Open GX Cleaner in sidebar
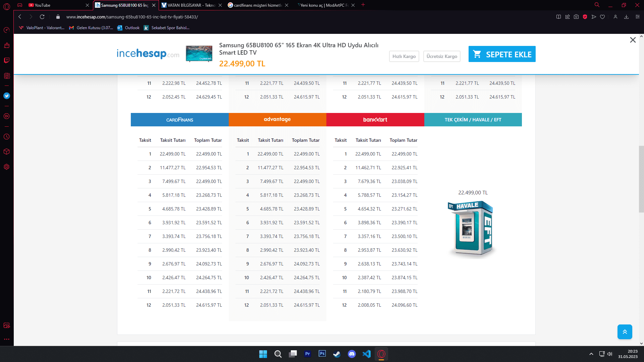644x362 pixels. (7, 45)
